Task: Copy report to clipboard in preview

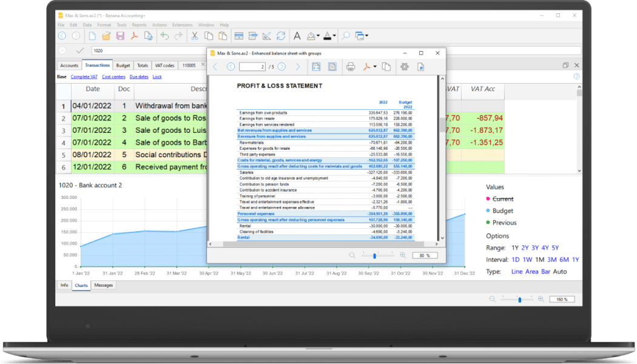Action: pyautogui.click(x=386, y=67)
